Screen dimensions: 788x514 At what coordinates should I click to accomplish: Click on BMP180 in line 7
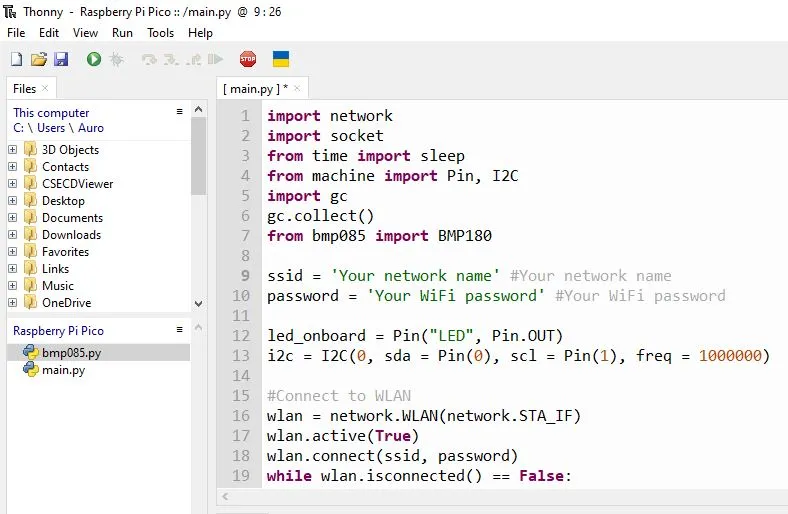coord(465,236)
